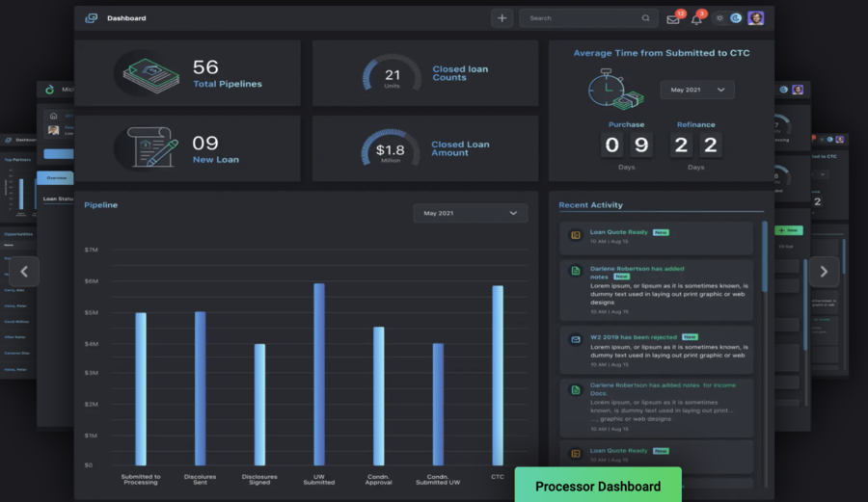Expand the Pipeline May 2021 dropdown

471,213
